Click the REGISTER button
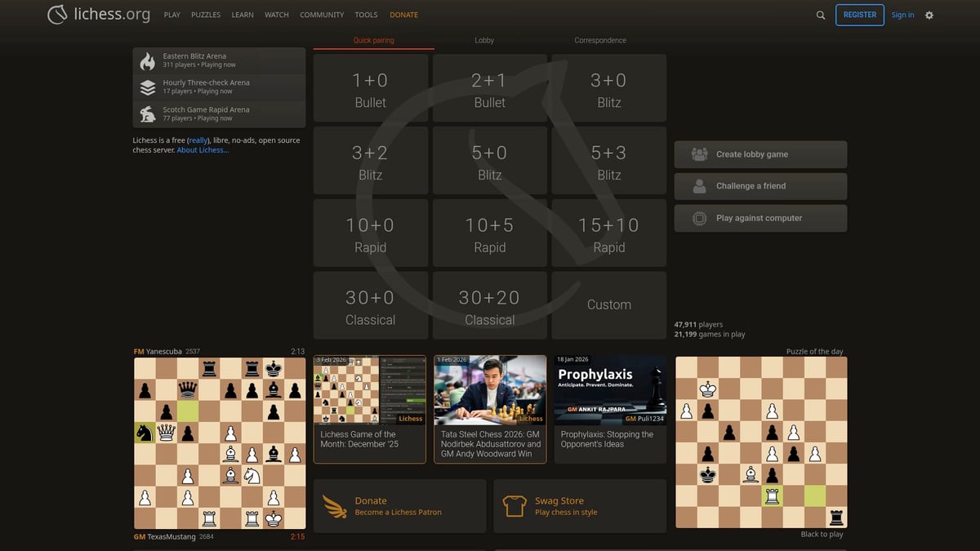 coord(859,15)
